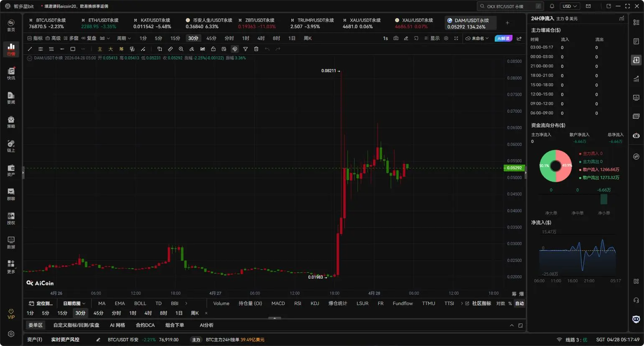644x346 pixels.
Task: Collapse the bottom panel with up chevron
Action: click(512, 325)
